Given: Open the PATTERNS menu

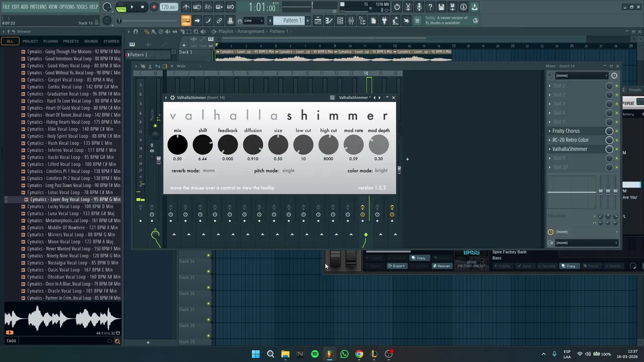Looking at the screenshot, I should (38, 7).
